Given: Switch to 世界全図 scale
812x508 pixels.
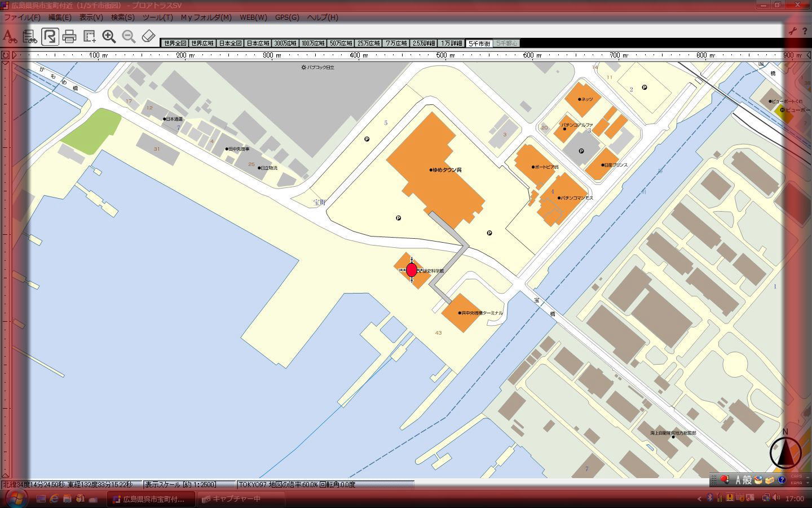Looking at the screenshot, I should tap(174, 43).
